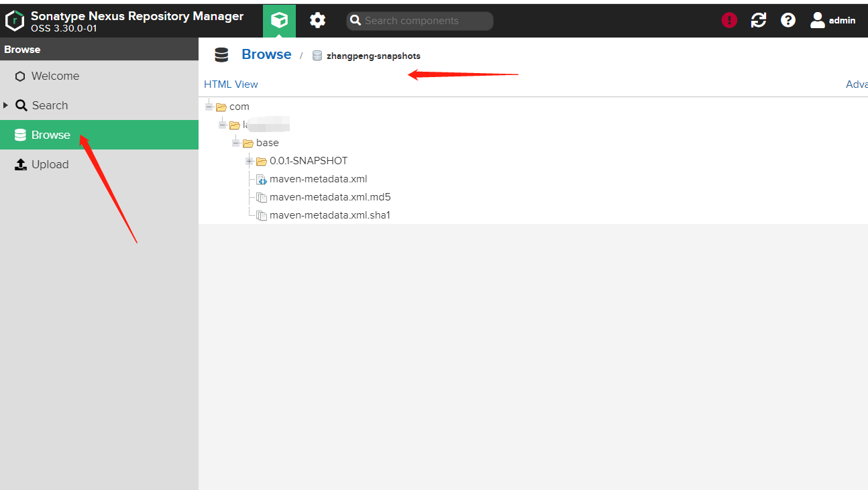Collapse the com tree node

tap(209, 107)
